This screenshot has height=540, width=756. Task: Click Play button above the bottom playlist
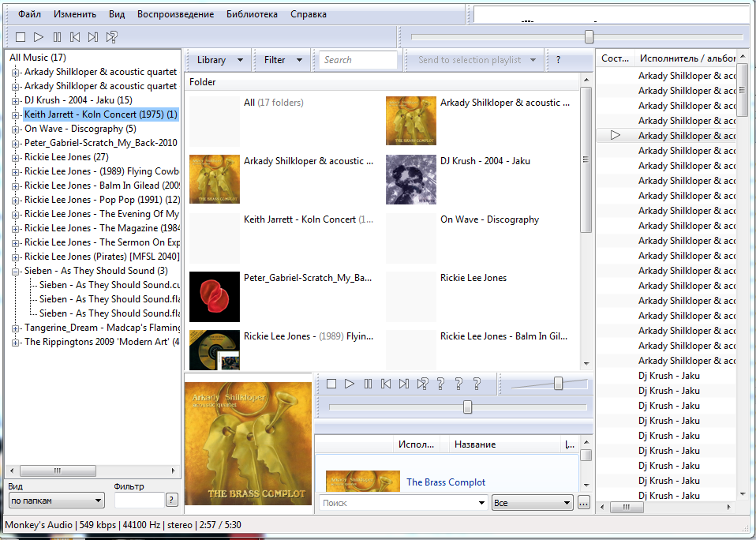(x=350, y=384)
